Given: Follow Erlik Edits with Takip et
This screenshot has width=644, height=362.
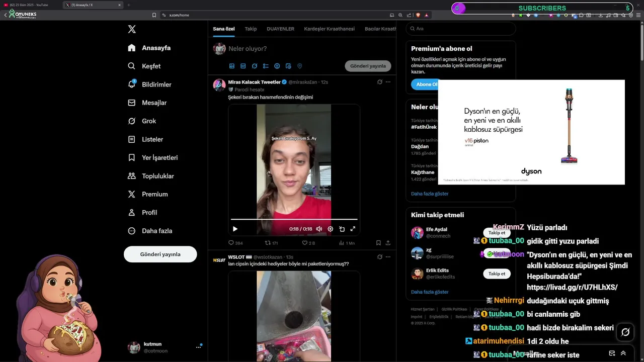Looking at the screenshot, I should (x=497, y=274).
